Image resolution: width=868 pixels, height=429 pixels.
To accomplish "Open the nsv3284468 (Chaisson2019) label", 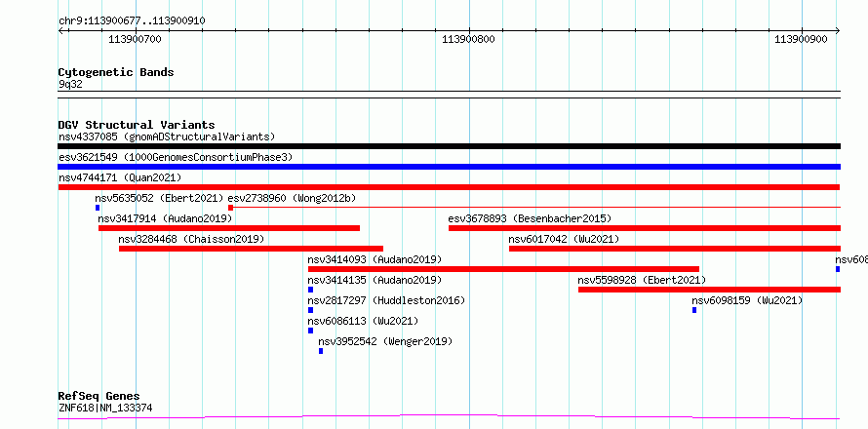I will tap(191, 239).
